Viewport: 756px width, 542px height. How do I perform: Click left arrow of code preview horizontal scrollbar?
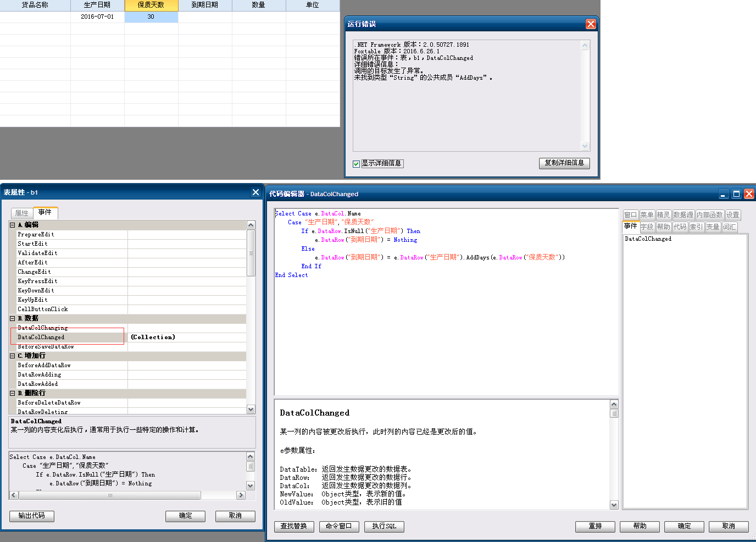(x=14, y=495)
